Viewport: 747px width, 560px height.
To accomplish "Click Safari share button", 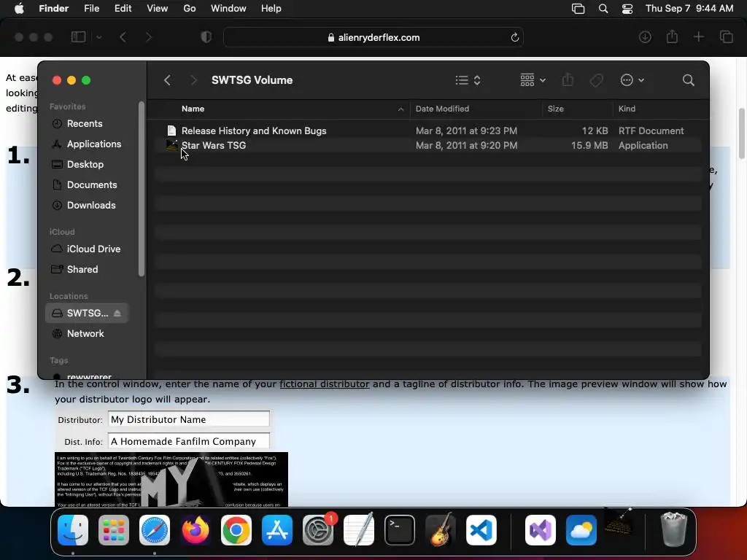I will [x=672, y=36].
